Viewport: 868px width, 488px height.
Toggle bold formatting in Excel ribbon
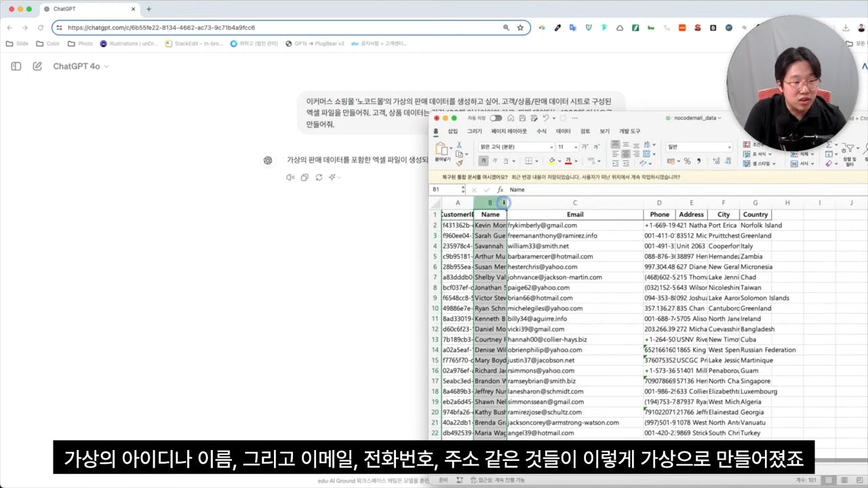coord(483,161)
